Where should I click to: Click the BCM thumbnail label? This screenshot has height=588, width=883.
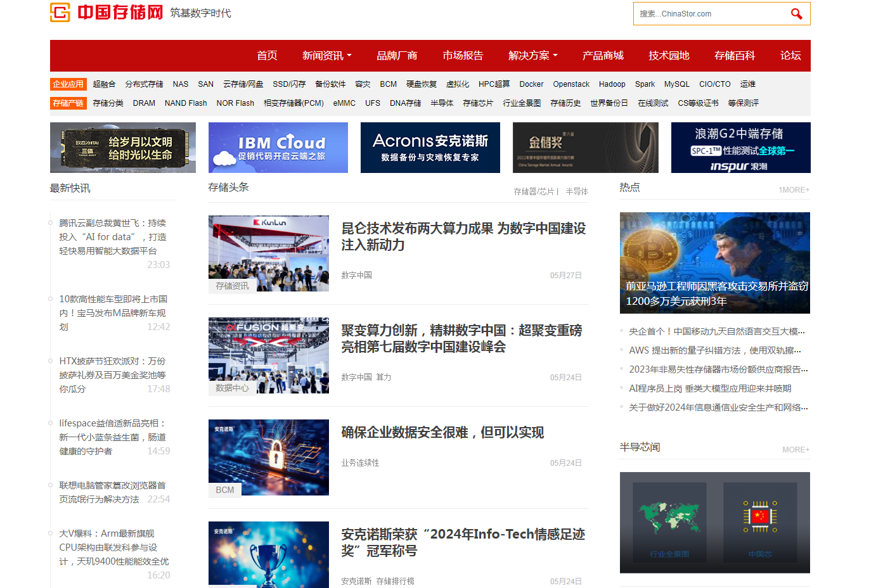point(224,490)
